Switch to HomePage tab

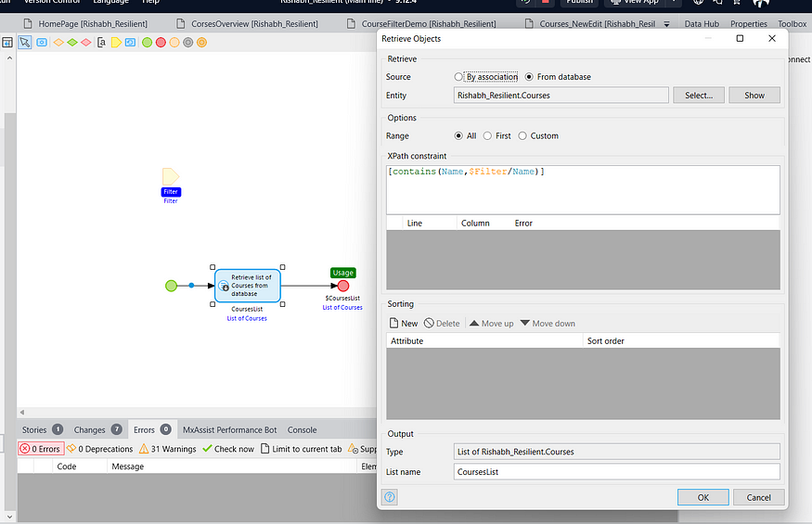pos(85,24)
